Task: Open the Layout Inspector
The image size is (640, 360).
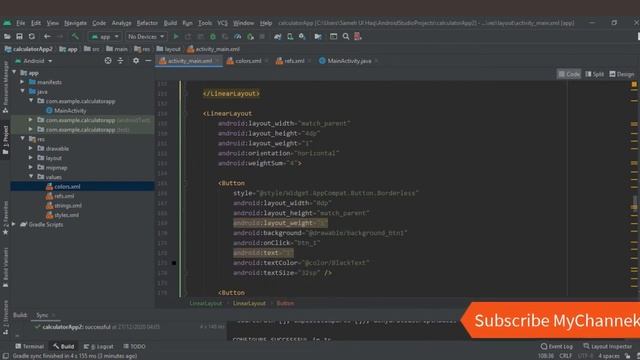Action: pos(607,347)
